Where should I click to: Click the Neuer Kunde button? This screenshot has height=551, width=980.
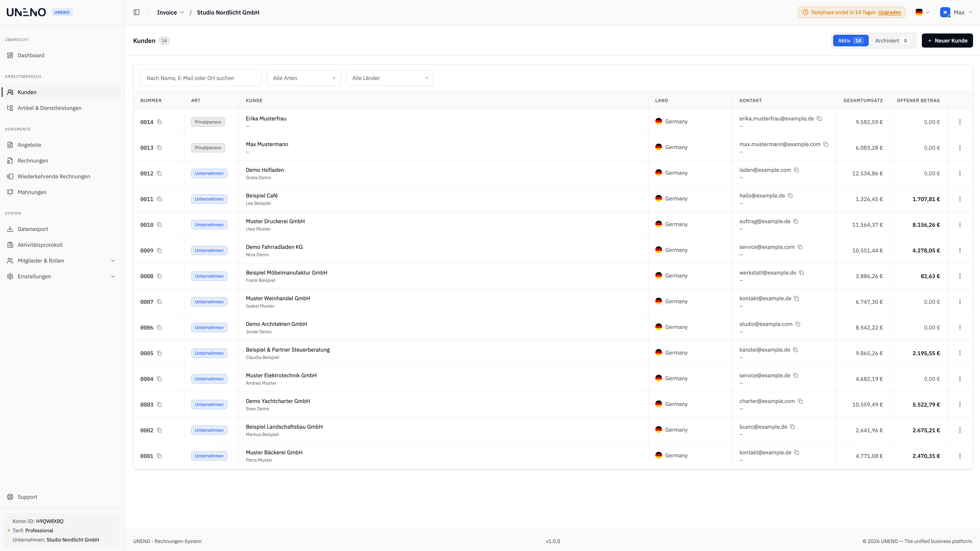click(947, 41)
